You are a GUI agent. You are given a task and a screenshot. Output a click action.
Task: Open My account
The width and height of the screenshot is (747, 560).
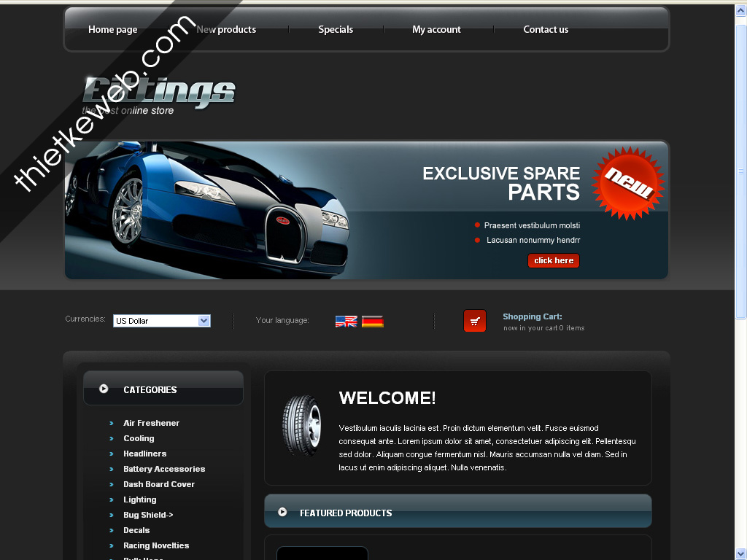[x=436, y=29]
